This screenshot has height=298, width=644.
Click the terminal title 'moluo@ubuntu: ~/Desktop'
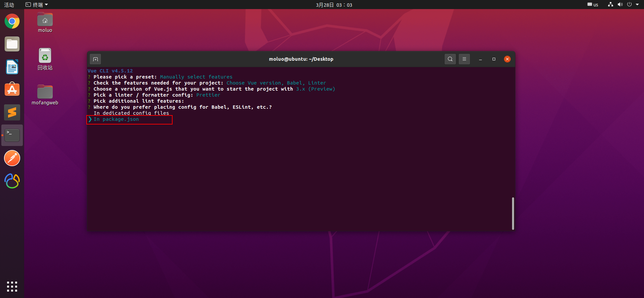[301, 59]
